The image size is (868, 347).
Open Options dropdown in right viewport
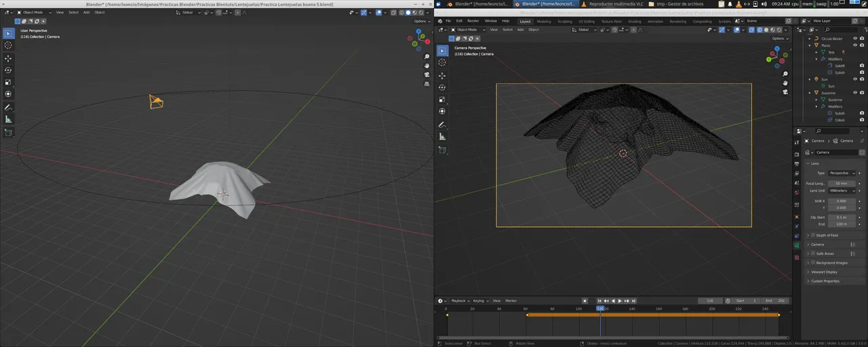(780, 38)
